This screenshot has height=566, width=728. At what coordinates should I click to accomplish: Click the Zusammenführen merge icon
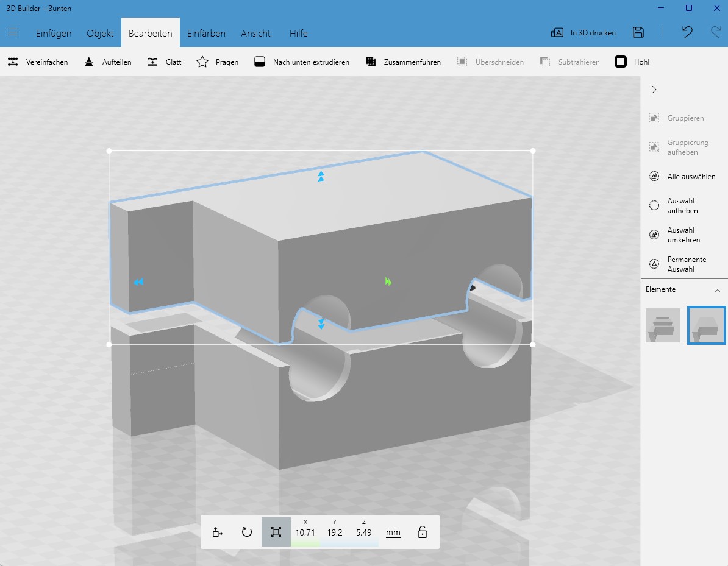[x=371, y=62]
